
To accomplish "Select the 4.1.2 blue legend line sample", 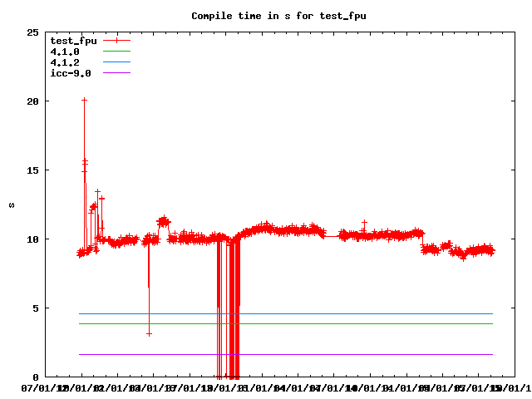I will (116, 62).
